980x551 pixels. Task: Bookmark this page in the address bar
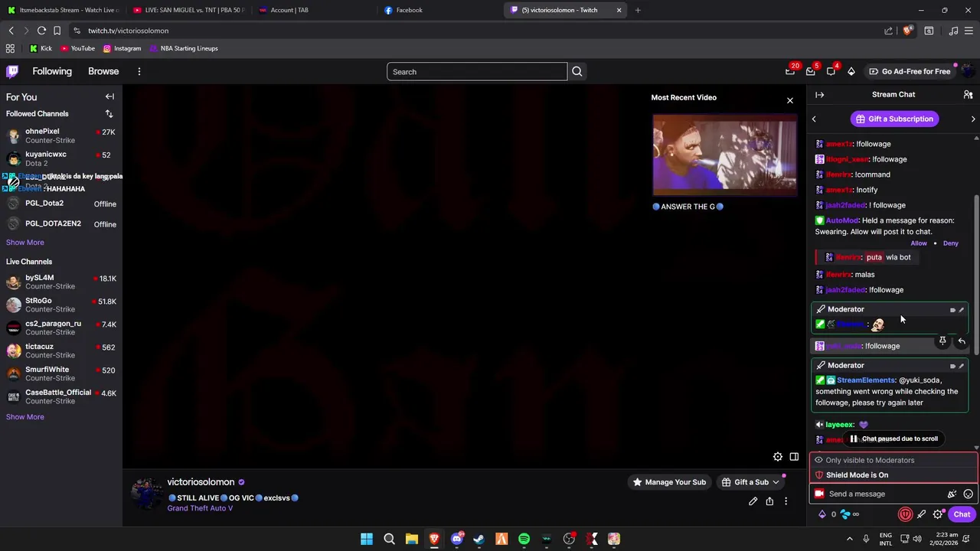(57, 31)
